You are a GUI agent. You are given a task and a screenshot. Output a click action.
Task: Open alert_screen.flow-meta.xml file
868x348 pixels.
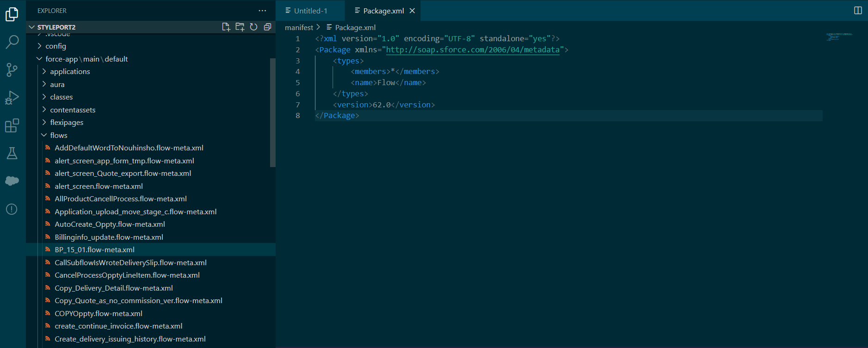coord(151,186)
